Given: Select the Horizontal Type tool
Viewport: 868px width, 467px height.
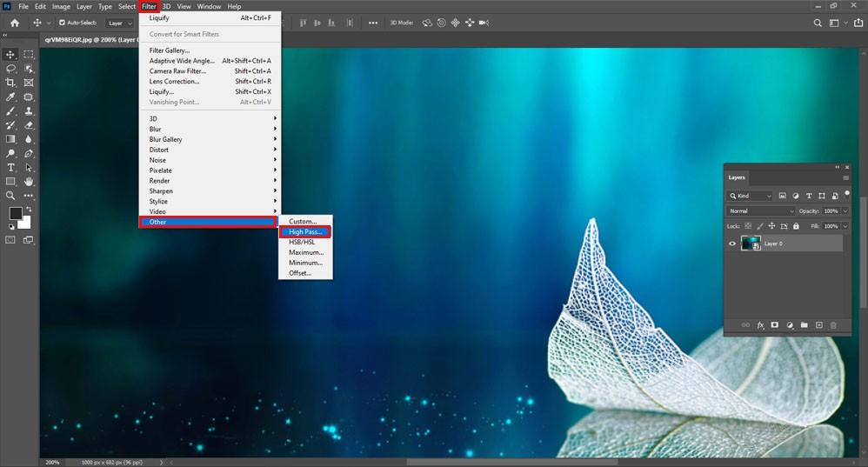Looking at the screenshot, I should [x=10, y=167].
